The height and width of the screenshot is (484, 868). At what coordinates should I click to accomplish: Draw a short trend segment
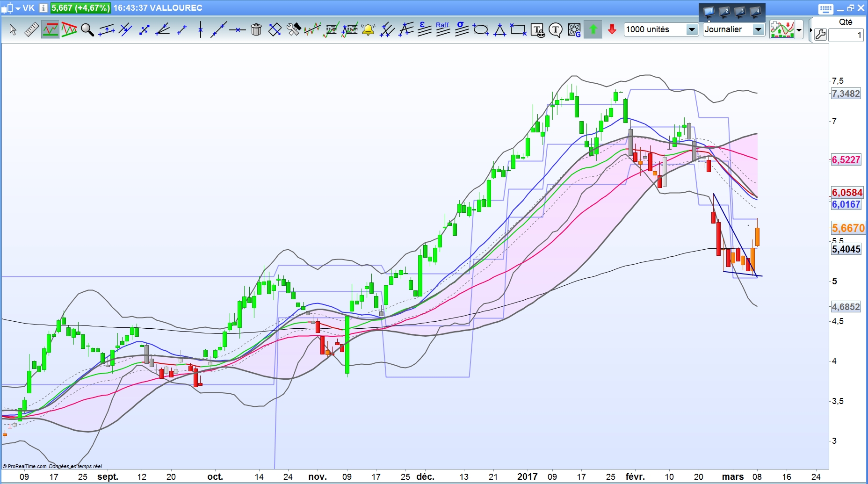pos(182,30)
